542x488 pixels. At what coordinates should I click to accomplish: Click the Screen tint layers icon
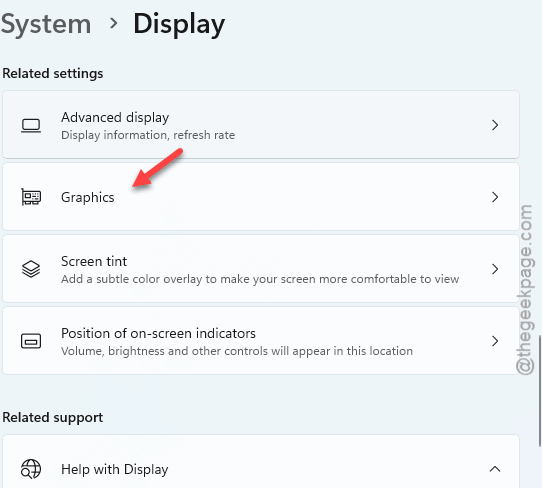(31, 269)
